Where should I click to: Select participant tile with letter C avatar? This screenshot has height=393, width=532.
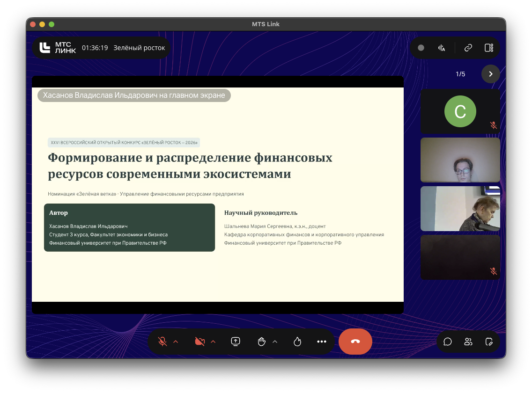click(460, 111)
